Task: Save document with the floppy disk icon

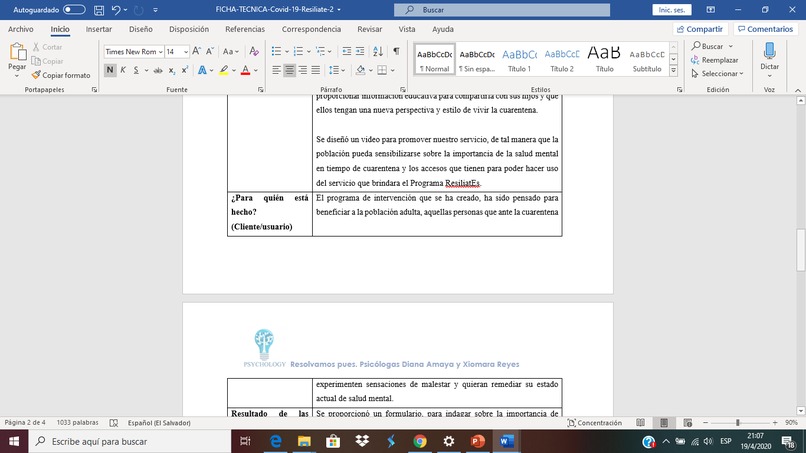Action: click(x=99, y=10)
